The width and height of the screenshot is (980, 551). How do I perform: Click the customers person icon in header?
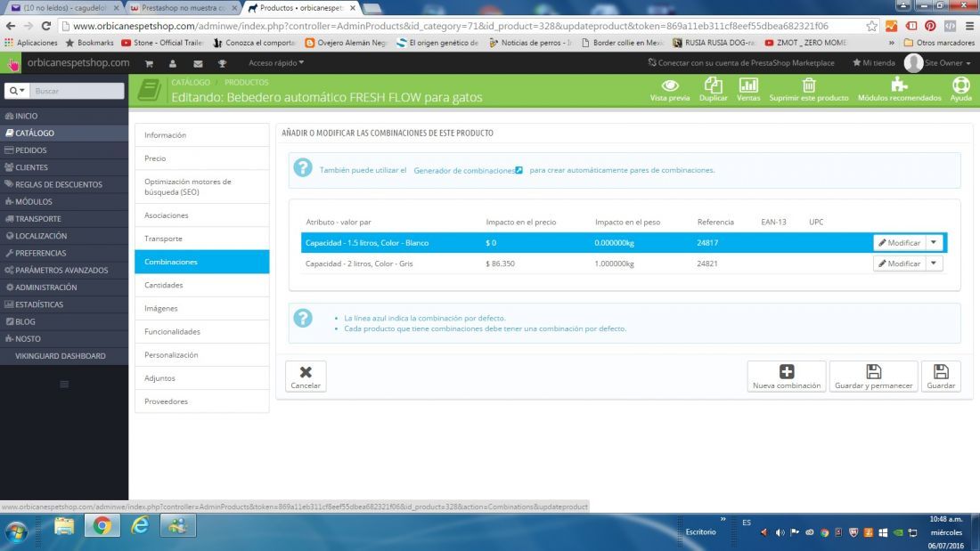click(173, 63)
